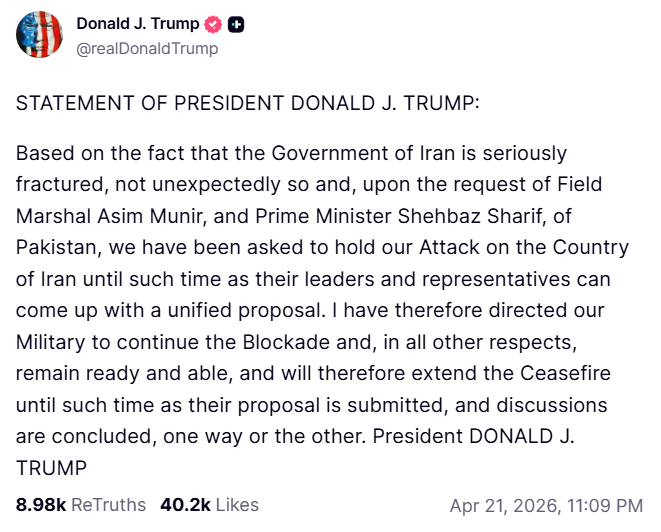
Task: Open the Apr 21, 2026 timestamp
Action: [546, 505]
